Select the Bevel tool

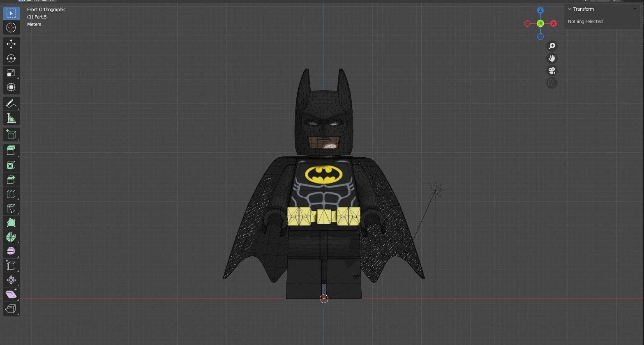[x=11, y=179]
